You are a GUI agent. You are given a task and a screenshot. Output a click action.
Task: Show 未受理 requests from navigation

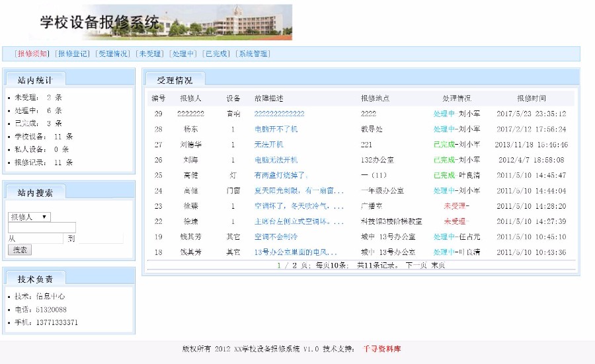click(149, 54)
